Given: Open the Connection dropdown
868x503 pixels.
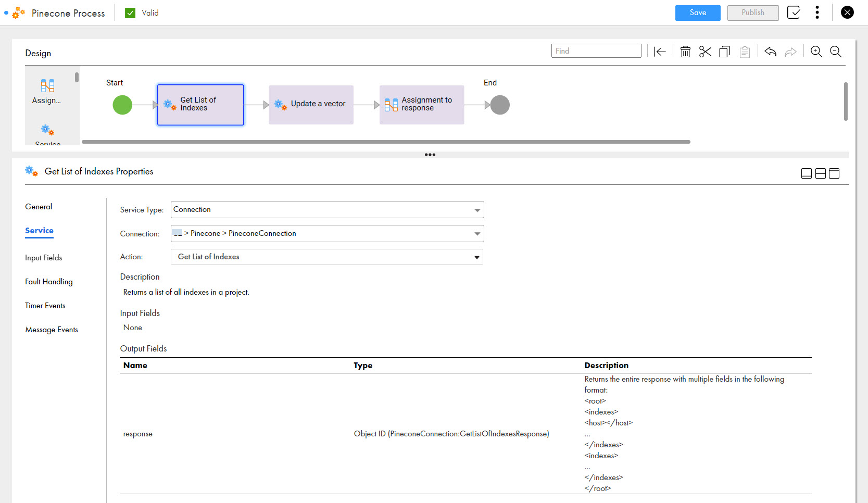Looking at the screenshot, I should (x=328, y=233).
